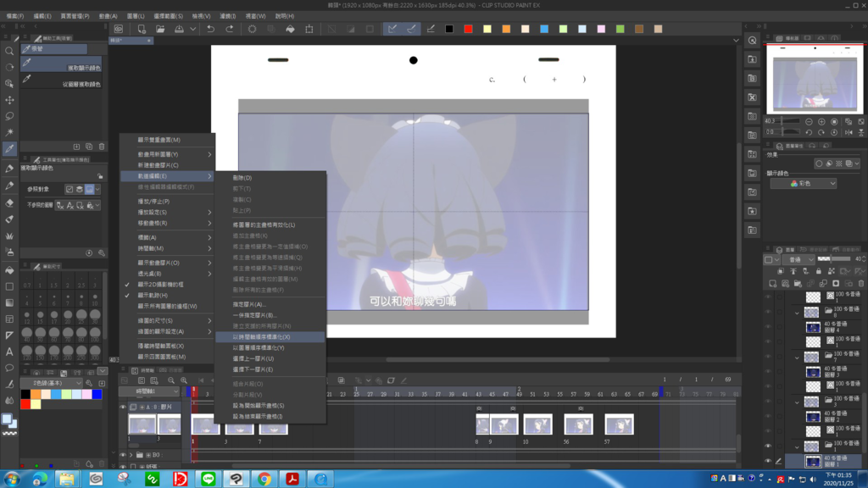868x488 pixels.
Task: Expand 動畫用新圖層(Y) submenu
Action: pyautogui.click(x=167, y=154)
